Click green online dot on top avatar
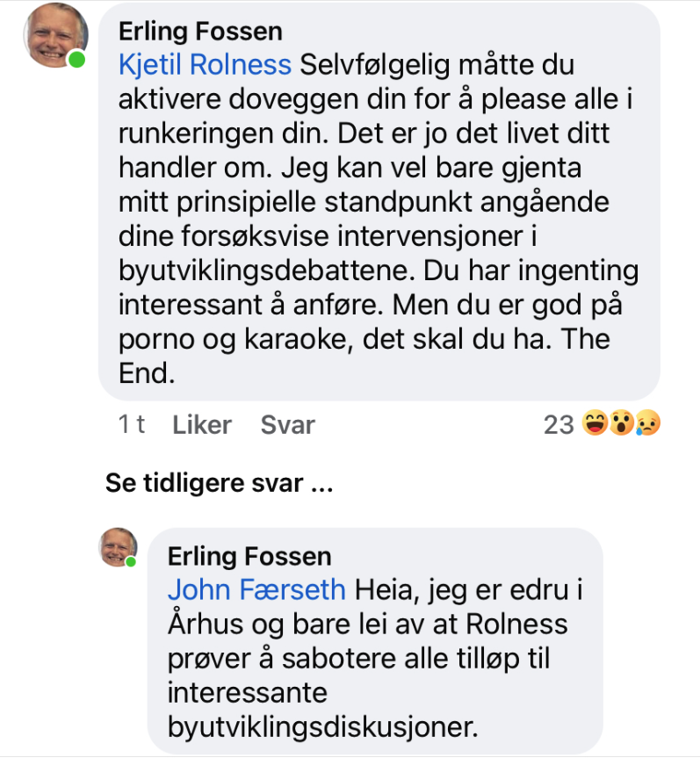700x758 pixels. [x=78, y=61]
